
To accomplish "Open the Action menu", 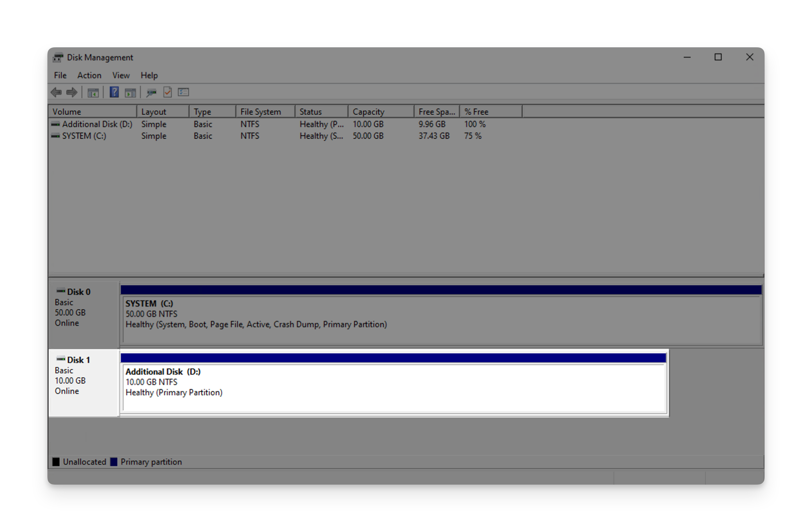I will tap(89, 75).
